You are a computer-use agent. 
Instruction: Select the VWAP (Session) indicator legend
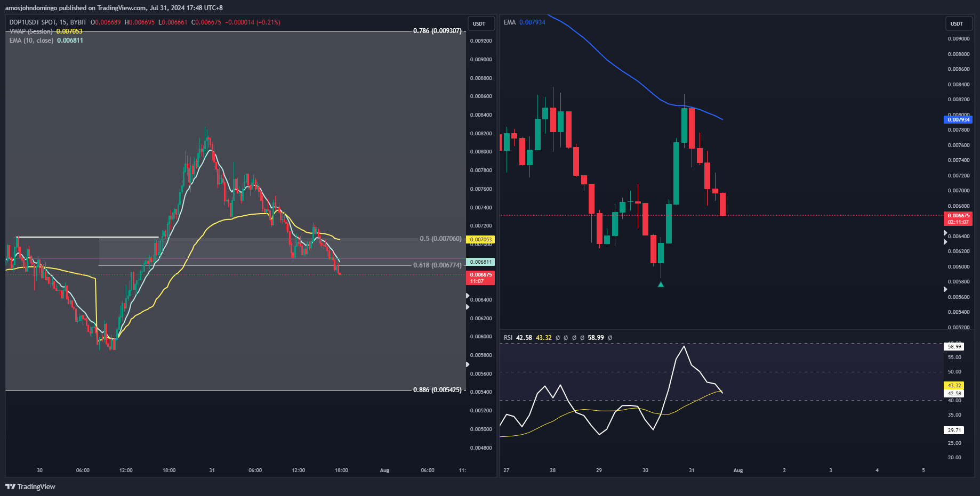31,31
